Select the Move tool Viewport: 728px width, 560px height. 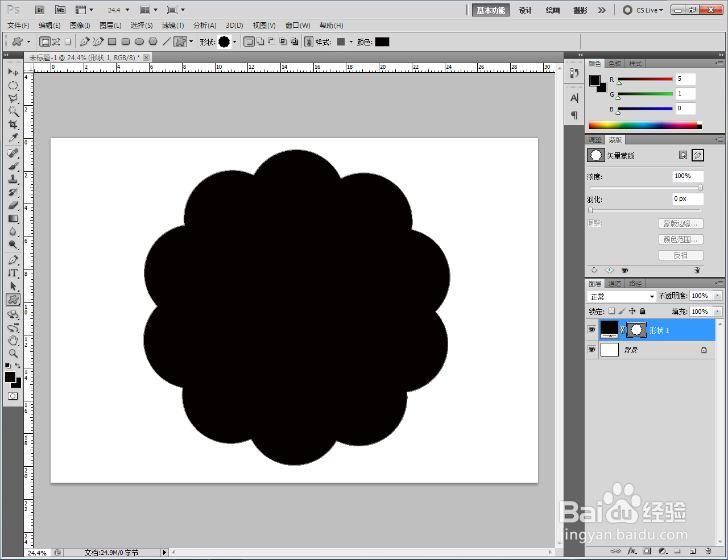pyautogui.click(x=13, y=72)
